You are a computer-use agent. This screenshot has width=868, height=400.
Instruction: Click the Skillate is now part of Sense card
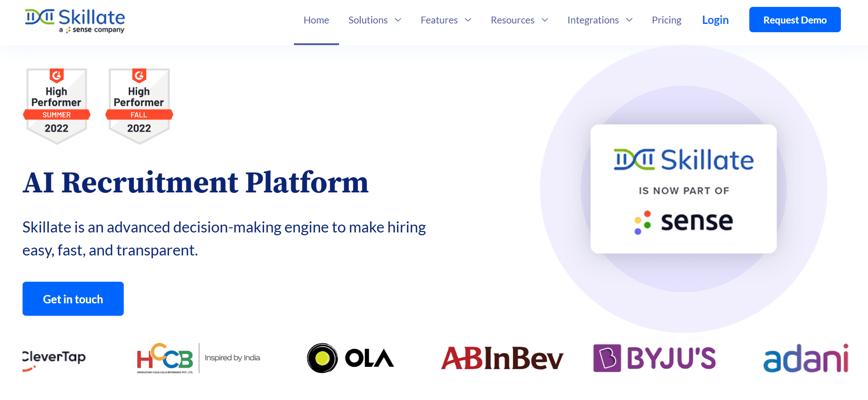pyautogui.click(x=684, y=189)
